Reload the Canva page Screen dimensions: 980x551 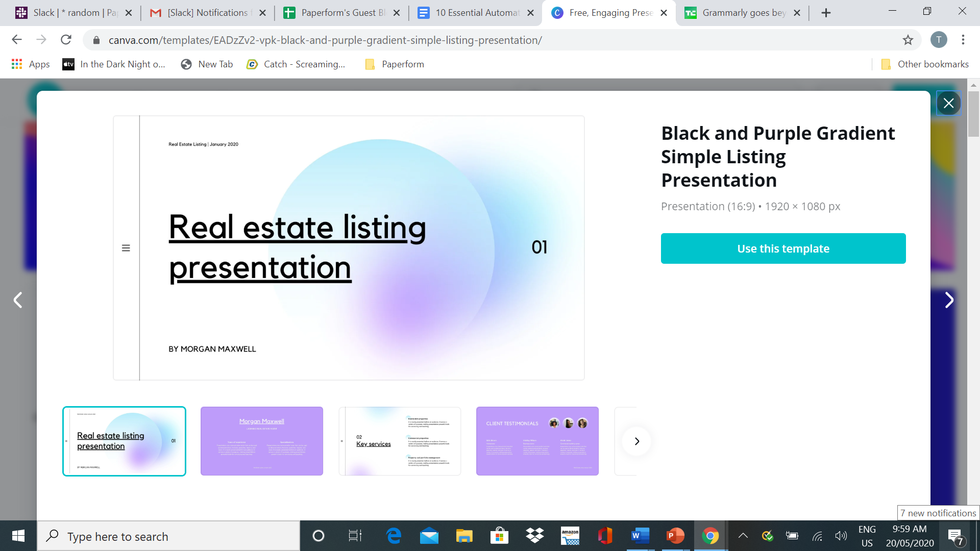(x=66, y=40)
